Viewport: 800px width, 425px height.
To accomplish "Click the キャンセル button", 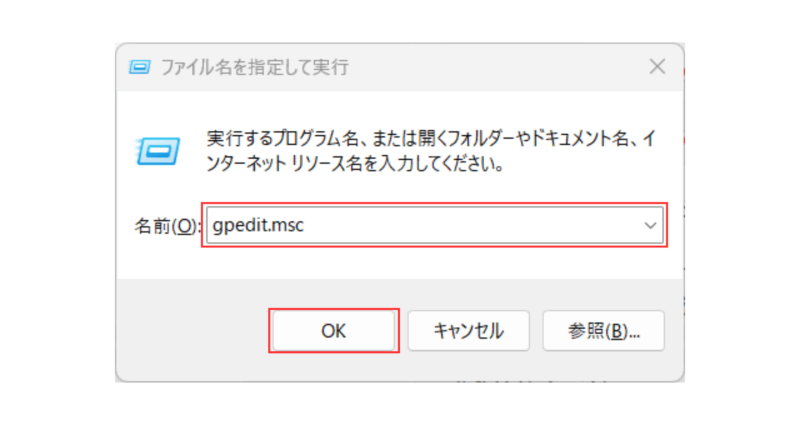I will click(x=468, y=331).
